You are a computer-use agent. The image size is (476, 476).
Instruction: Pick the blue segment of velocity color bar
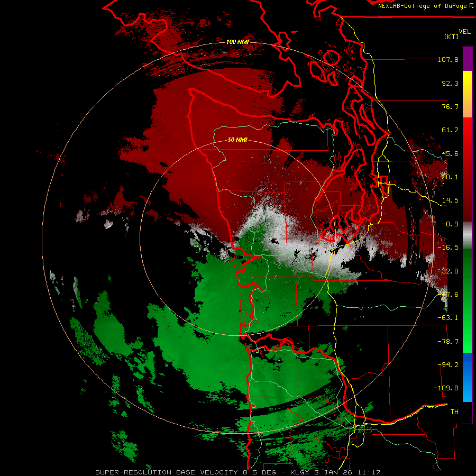coord(467,377)
